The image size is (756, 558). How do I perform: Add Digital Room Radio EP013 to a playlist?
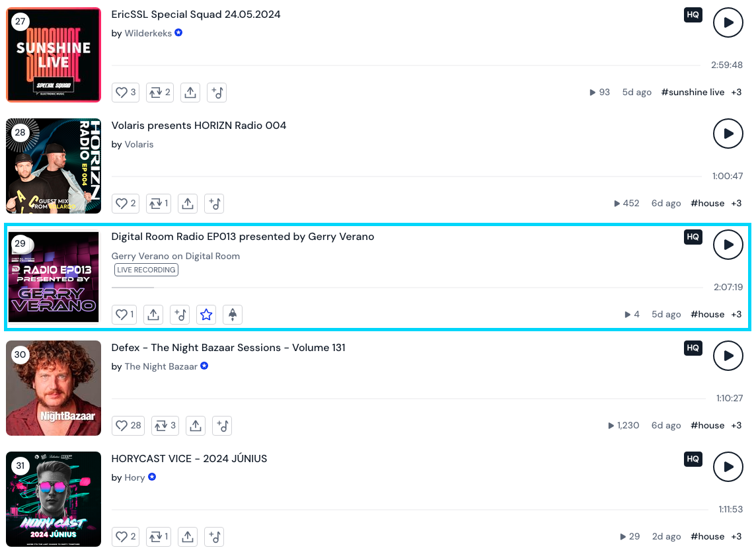point(180,315)
